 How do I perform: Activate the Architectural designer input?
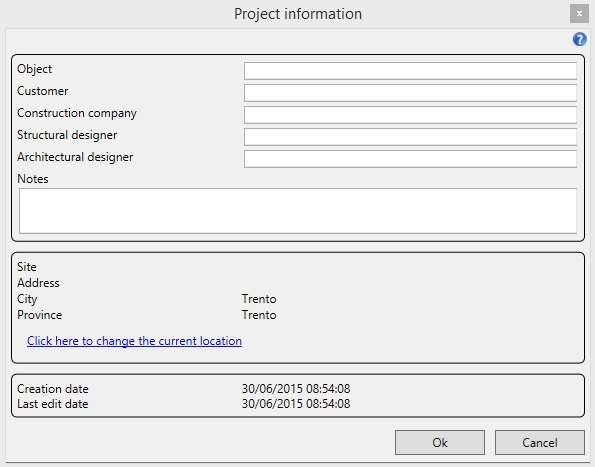pos(410,159)
